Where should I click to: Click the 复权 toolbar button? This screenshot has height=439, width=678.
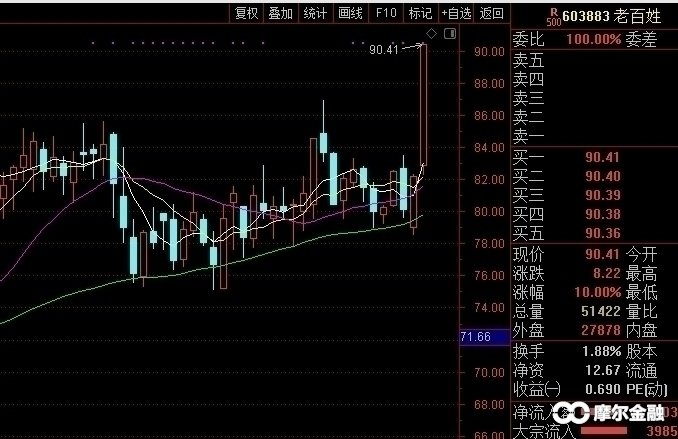point(246,13)
